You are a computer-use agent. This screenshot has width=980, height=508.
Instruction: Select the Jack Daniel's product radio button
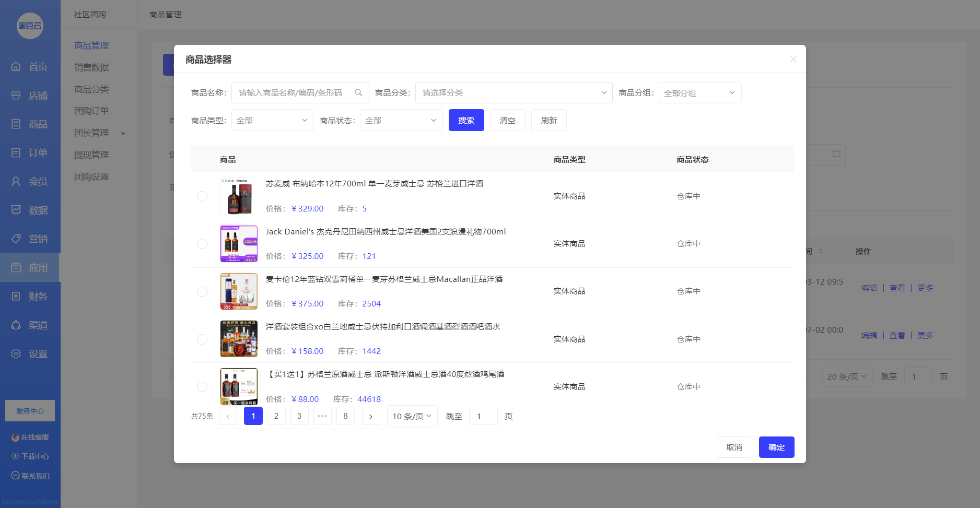(x=202, y=244)
